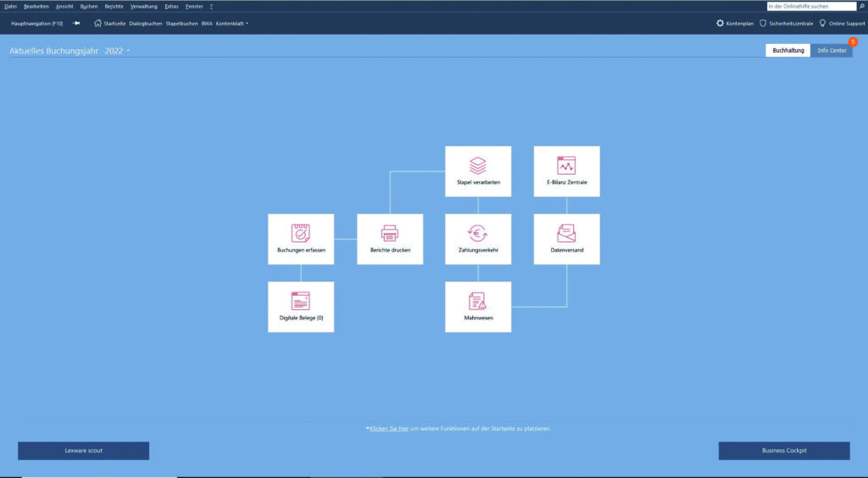Click the Berichte drucken printer icon
The width and height of the screenshot is (868, 478).
coord(389,233)
